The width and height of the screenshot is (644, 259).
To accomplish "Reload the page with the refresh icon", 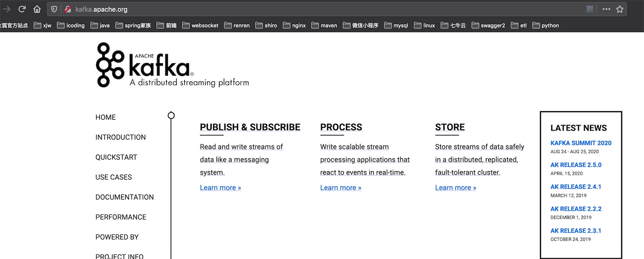I will pyautogui.click(x=22, y=9).
